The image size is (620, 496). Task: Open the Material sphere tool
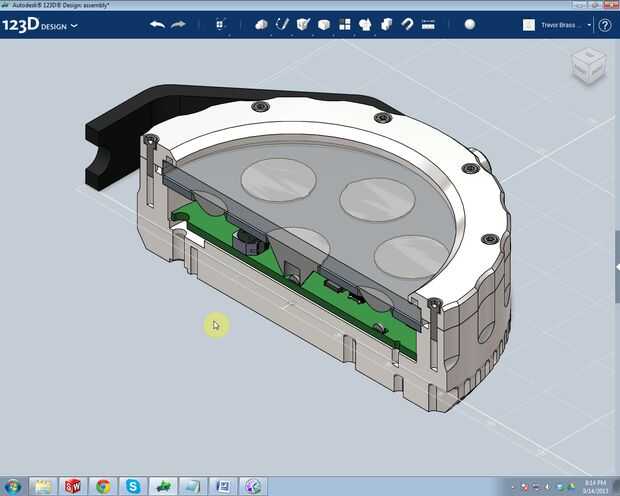470,25
